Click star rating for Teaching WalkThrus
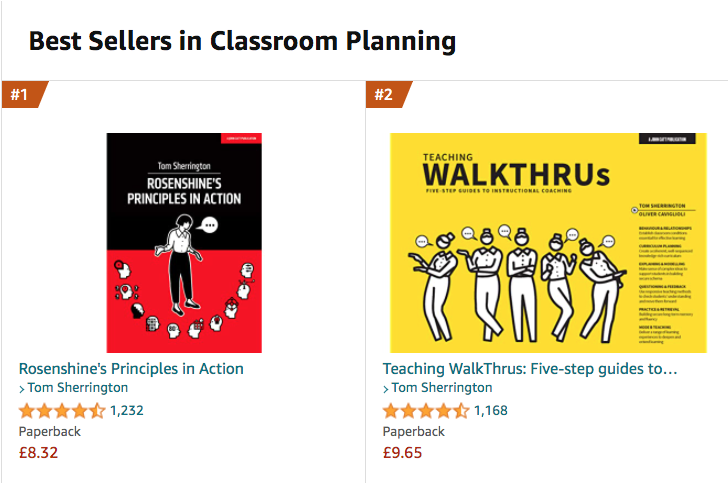The image size is (728, 483). click(426, 410)
